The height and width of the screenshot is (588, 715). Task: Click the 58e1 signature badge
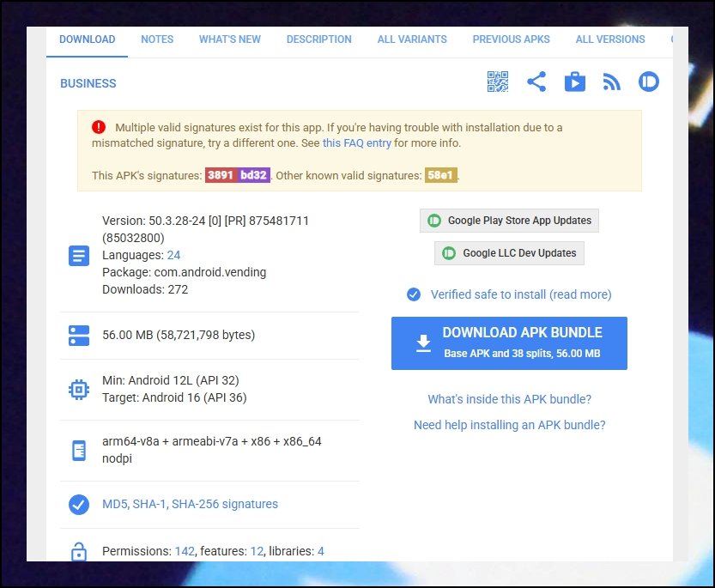click(441, 175)
